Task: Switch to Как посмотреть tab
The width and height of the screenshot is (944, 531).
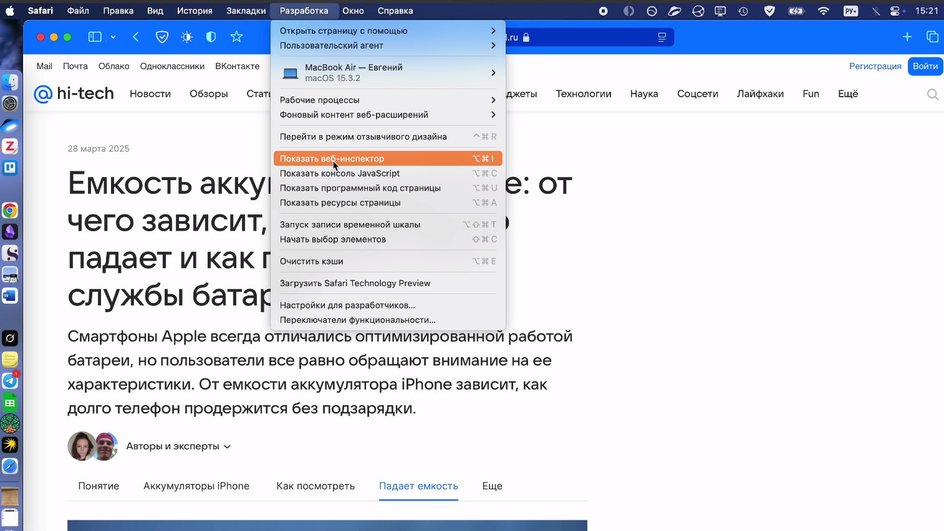Action: [315, 486]
